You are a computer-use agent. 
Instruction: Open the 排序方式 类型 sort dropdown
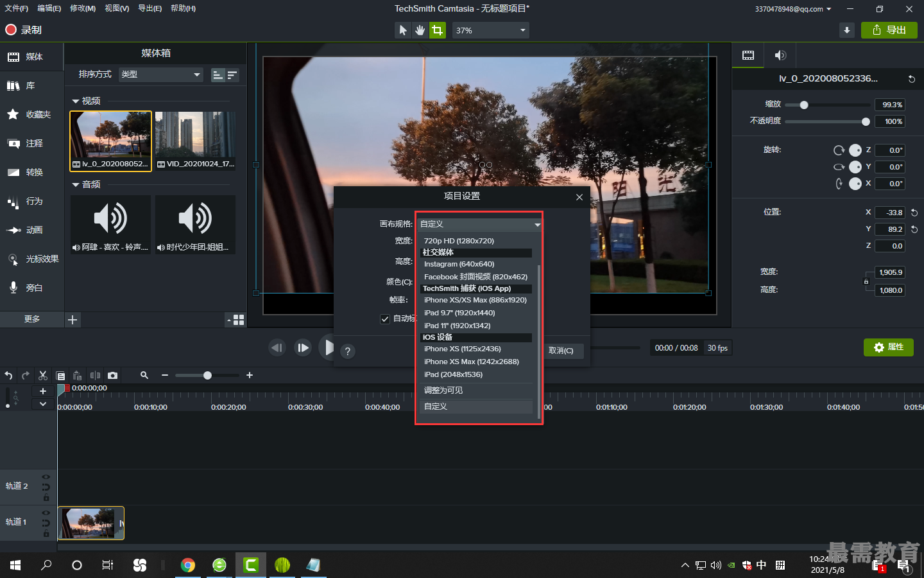pos(160,74)
